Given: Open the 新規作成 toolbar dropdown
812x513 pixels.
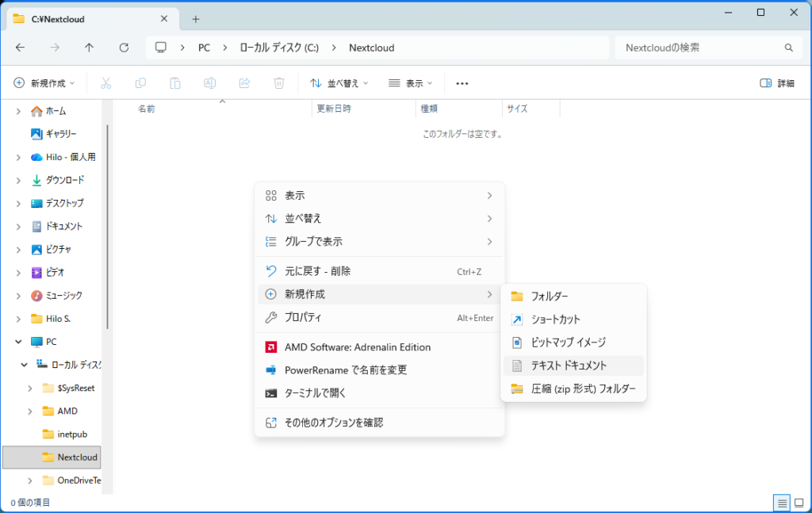Looking at the screenshot, I should 44,83.
